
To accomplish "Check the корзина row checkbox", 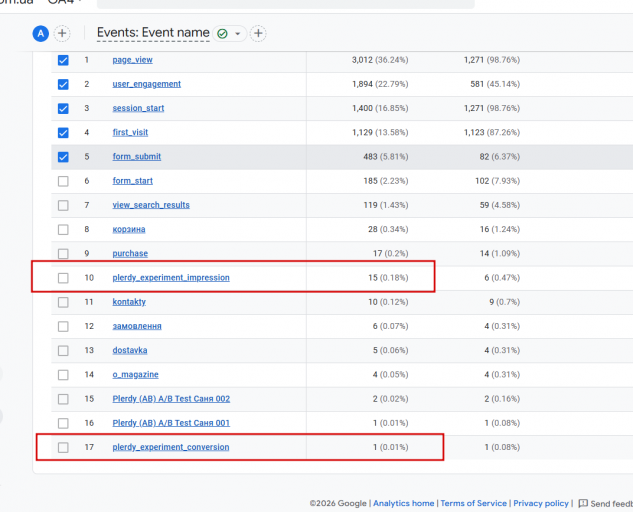I will tap(63, 230).
